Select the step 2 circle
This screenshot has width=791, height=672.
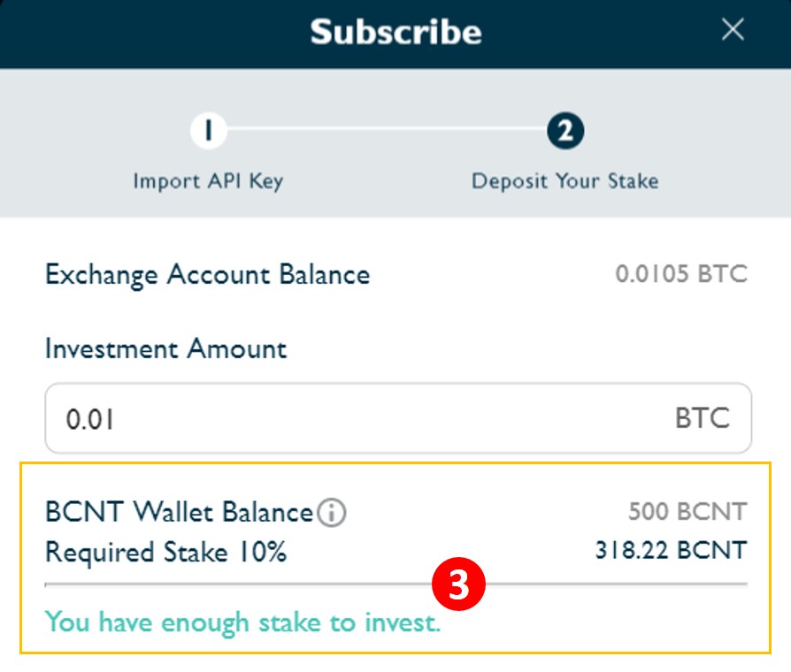[565, 131]
